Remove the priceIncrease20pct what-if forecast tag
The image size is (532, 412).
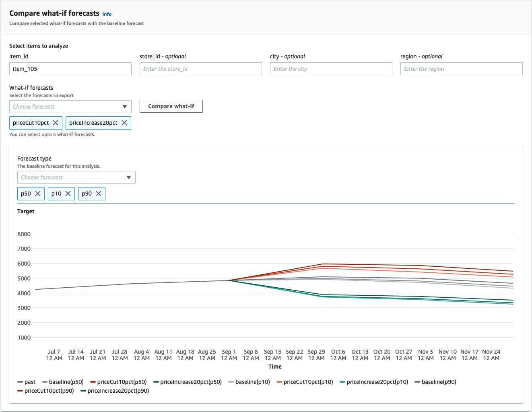coord(125,123)
